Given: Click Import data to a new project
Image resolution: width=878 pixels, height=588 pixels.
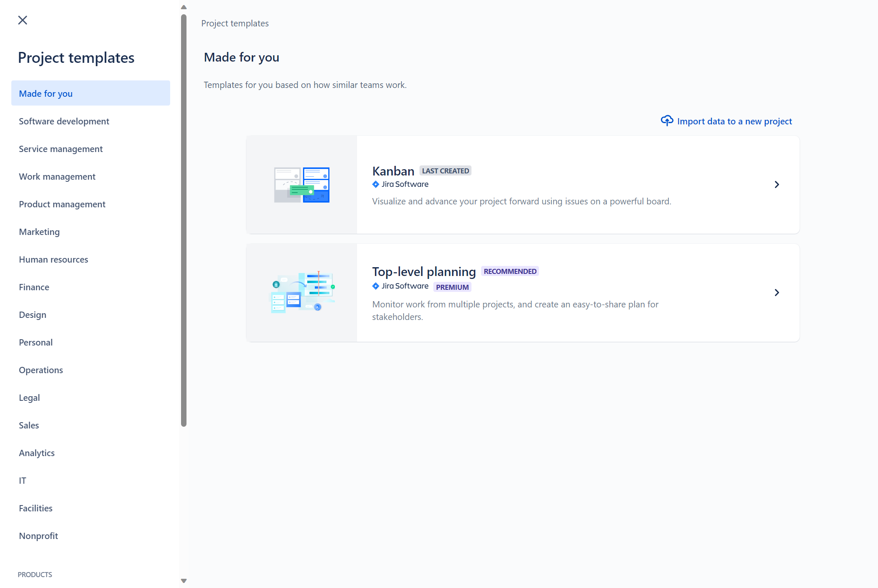Looking at the screenshot, I should point(734,121).
